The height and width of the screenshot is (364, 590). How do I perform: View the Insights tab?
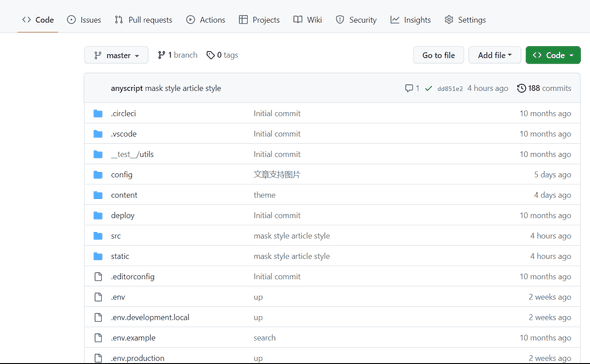point(410,20)
